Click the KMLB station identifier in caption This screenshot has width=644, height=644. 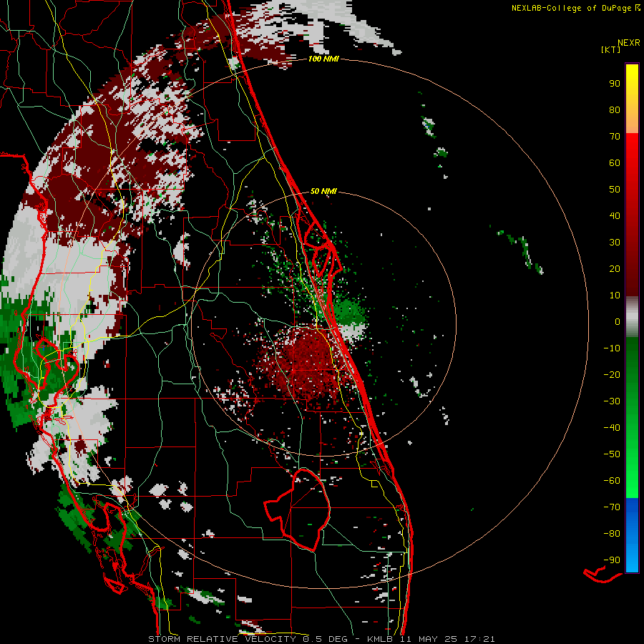(x=380, y=639)
